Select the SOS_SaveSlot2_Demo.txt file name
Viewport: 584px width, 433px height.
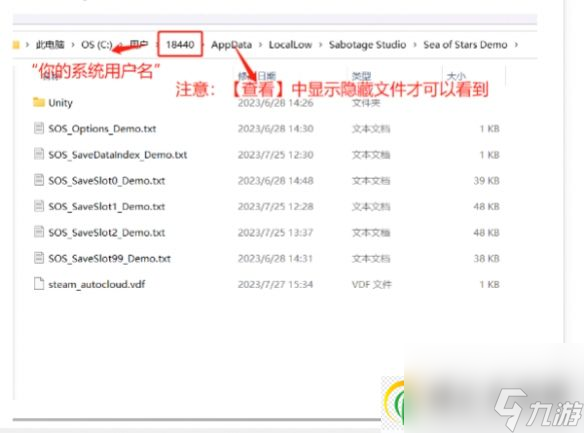click(107, 232)
